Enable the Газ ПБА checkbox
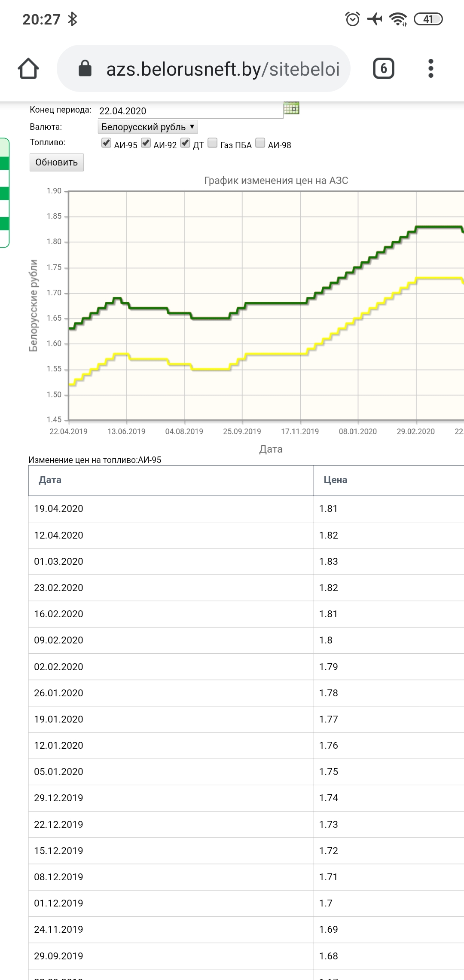The width and height of the screenshot is (464, 980). (212, 143)
